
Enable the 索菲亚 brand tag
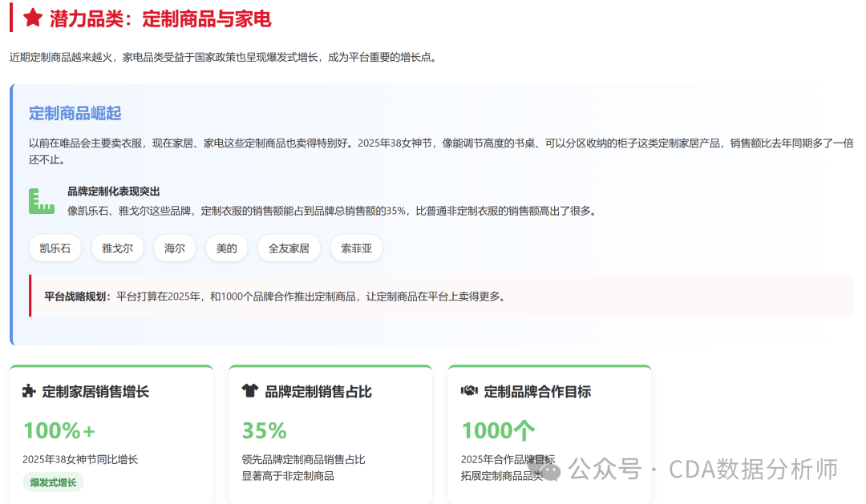[x=356, y=248]
